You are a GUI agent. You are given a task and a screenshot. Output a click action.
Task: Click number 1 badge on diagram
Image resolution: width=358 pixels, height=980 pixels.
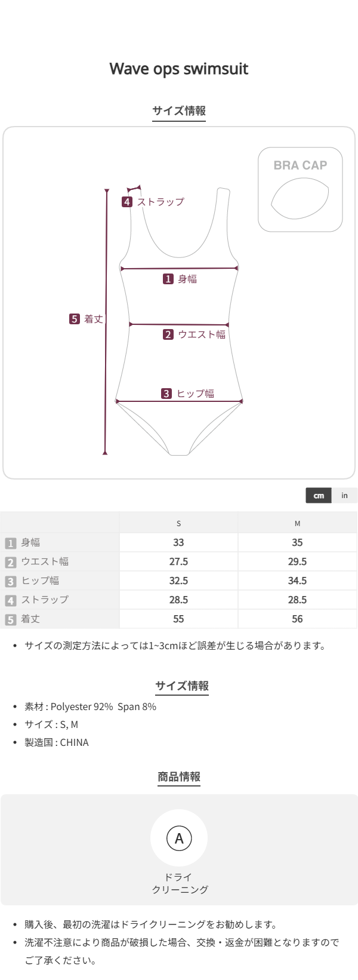168,279
